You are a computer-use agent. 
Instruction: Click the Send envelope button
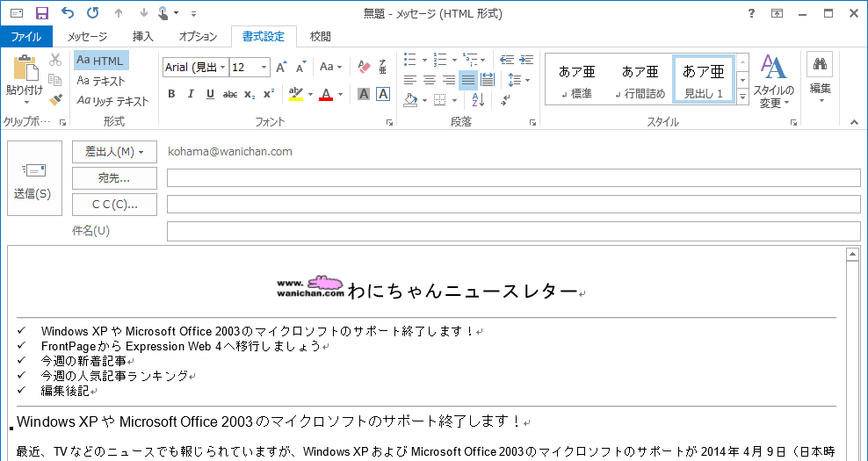34,177
